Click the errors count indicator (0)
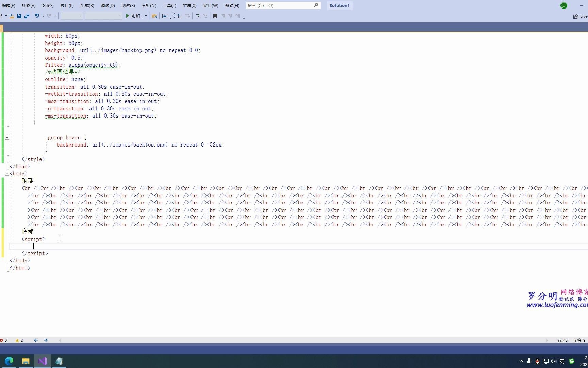The width and height of the screenshot is (588, 368). 4,340
